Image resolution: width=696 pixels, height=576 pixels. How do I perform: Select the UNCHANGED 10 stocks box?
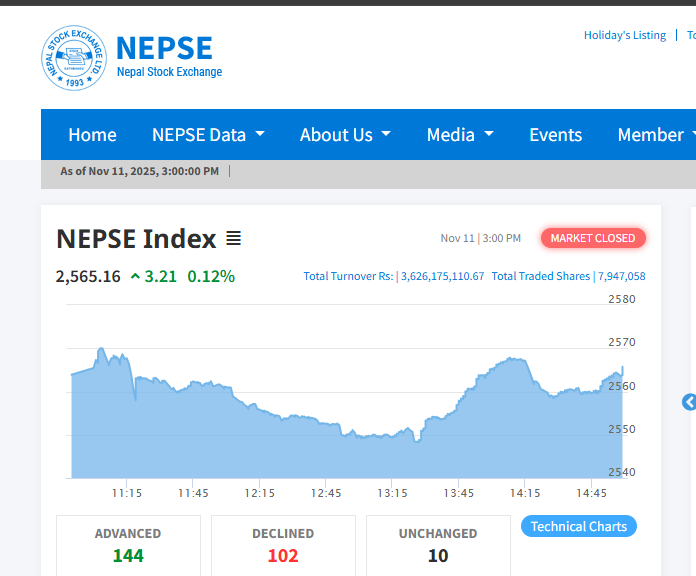pyautogui.click(x=438, y=545)
